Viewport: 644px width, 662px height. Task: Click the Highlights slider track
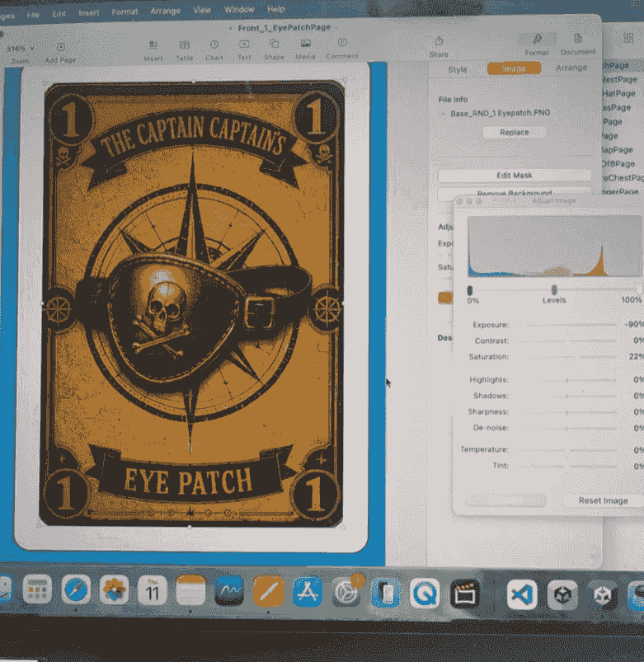pos(566,380)
